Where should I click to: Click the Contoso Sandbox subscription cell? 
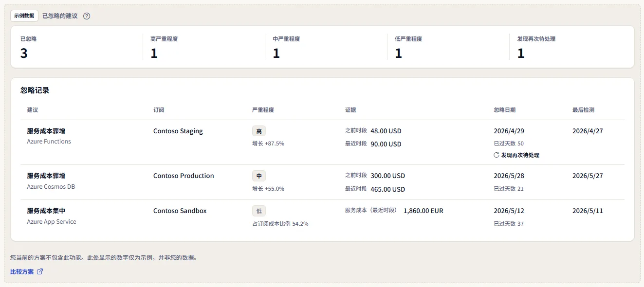click(x=180, y=211)
